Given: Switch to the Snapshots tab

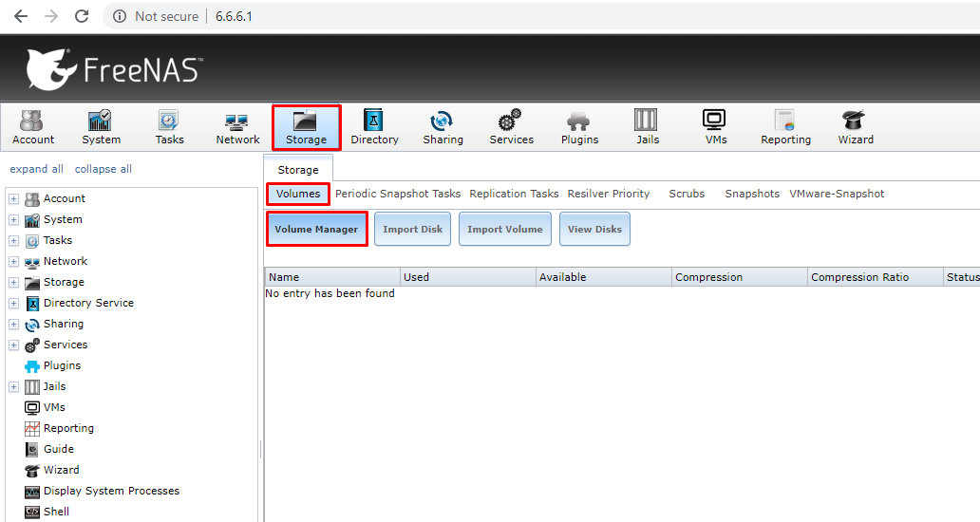Looking at the screenshot, I should 752,194.
